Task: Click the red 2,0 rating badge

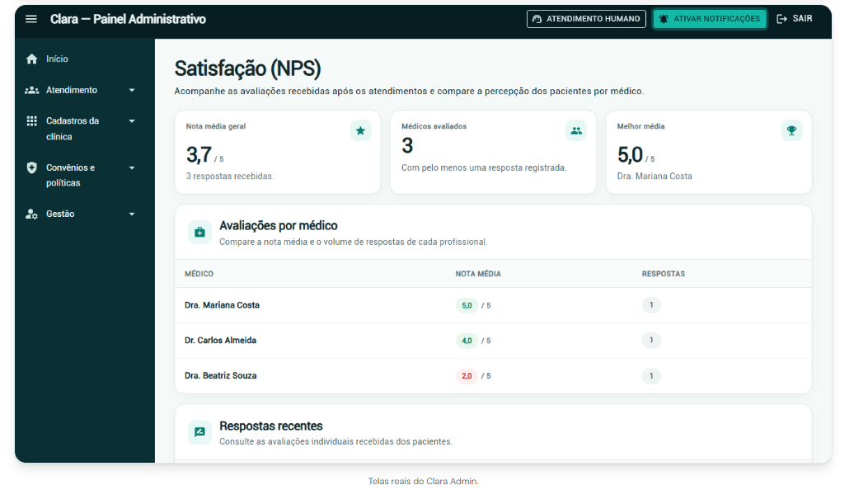Action: click(467, 376)
